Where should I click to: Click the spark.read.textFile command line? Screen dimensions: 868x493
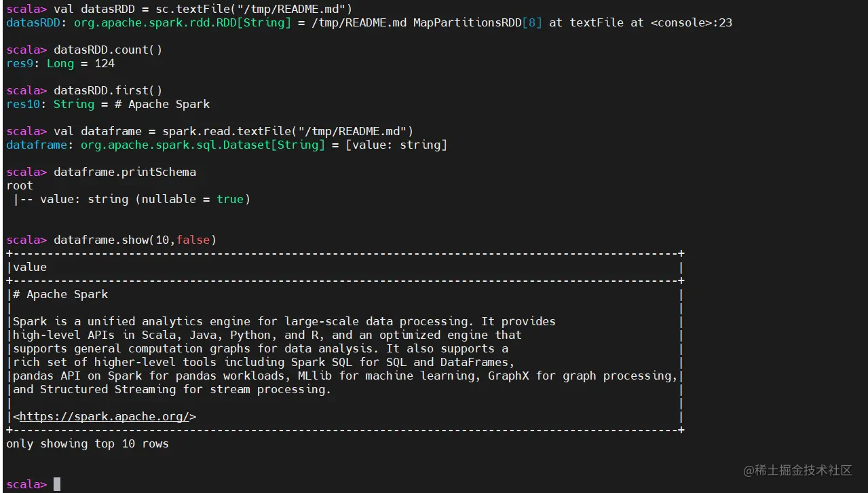pyautogui.click(x=233, y=131)
